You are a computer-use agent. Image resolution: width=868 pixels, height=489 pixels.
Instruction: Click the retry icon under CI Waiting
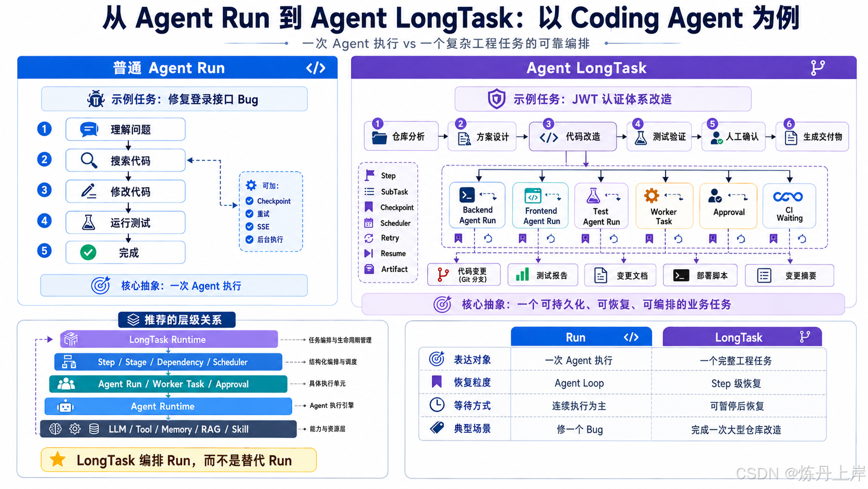802,239
